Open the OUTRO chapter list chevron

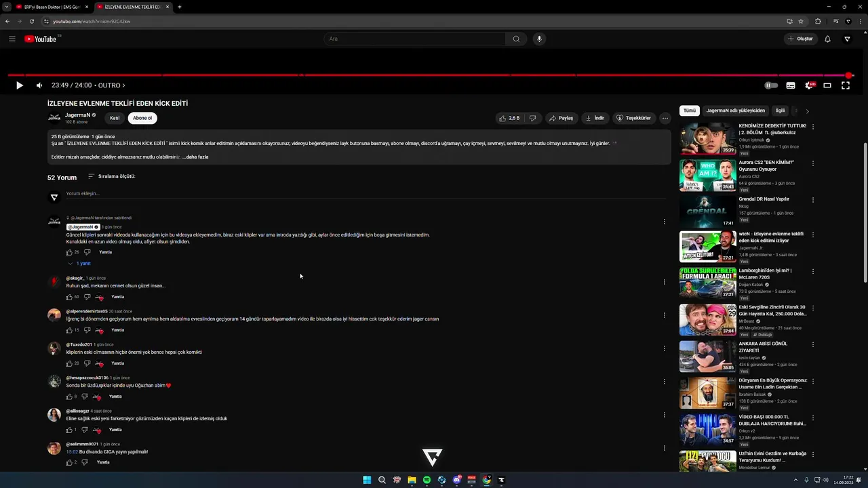tap(123, 85)
